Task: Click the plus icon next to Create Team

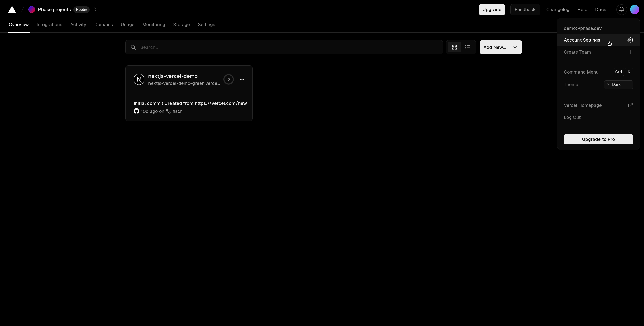Action: (630, 52)
